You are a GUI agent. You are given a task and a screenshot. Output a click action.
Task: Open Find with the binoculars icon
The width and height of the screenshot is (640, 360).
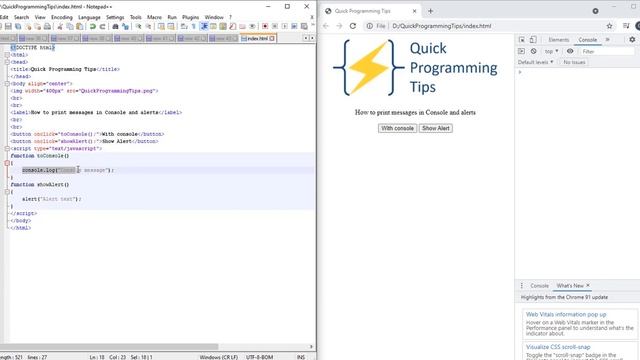[x=115, y=26]
